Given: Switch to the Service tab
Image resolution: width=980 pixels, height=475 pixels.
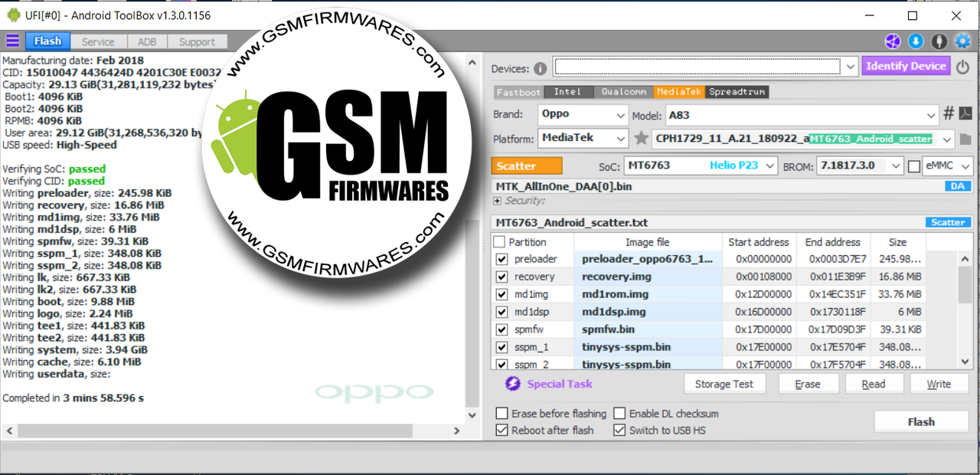Looking at the screenshot, I should coord(98,42).
